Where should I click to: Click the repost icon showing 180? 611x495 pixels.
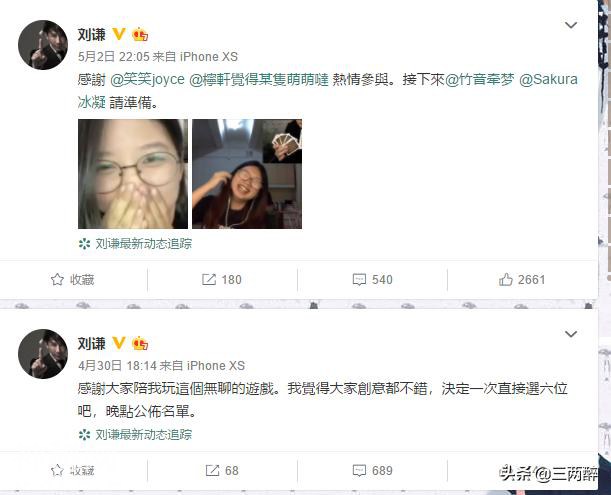(208, 279)
